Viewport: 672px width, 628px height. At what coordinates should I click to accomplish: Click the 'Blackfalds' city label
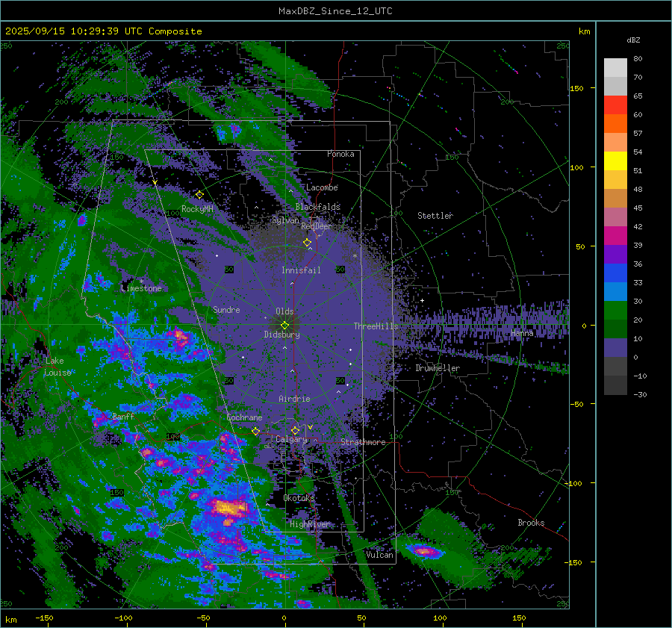point(317,207)
